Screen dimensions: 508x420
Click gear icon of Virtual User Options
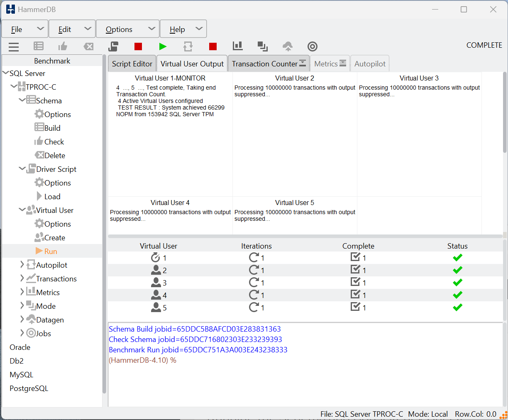click(39, 224)
